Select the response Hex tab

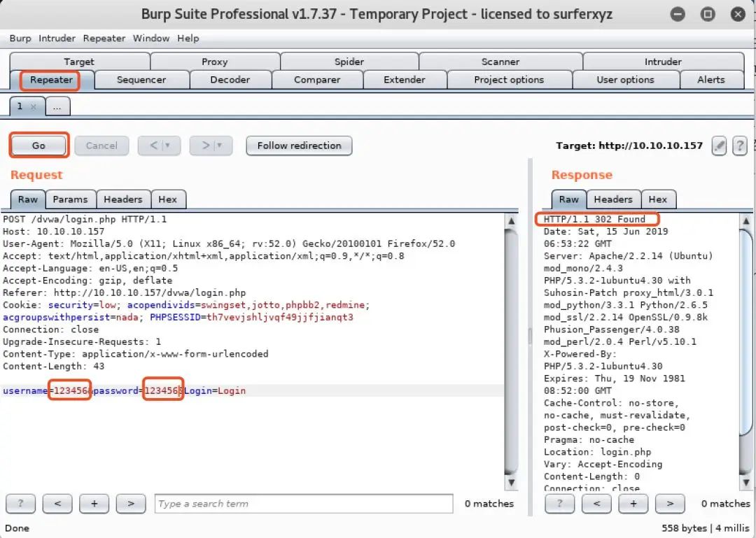click(x=658, y=199)
